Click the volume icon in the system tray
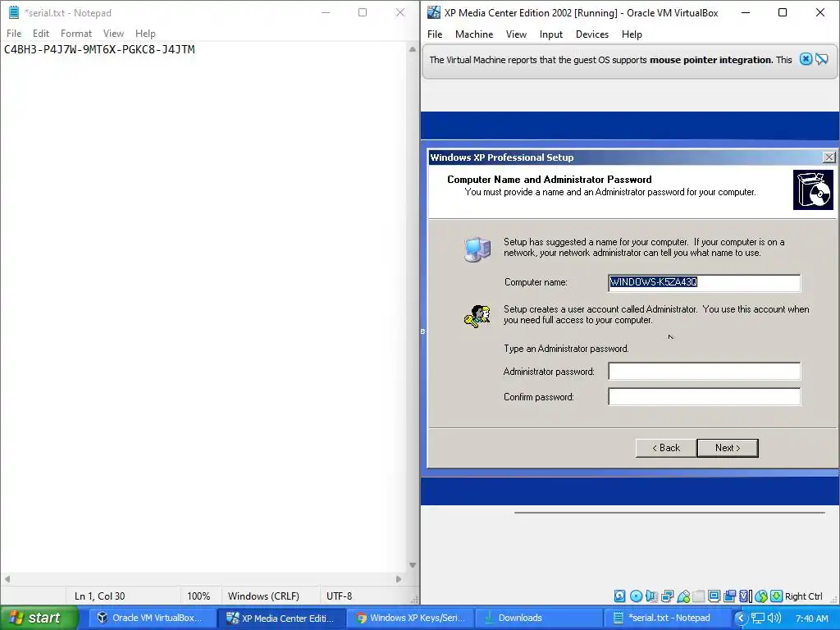 (774, 618)
